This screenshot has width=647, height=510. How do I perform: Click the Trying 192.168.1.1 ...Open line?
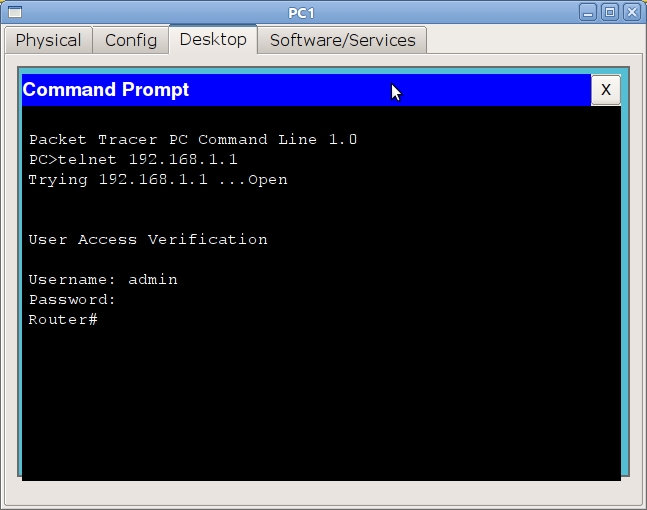[158, 180]
